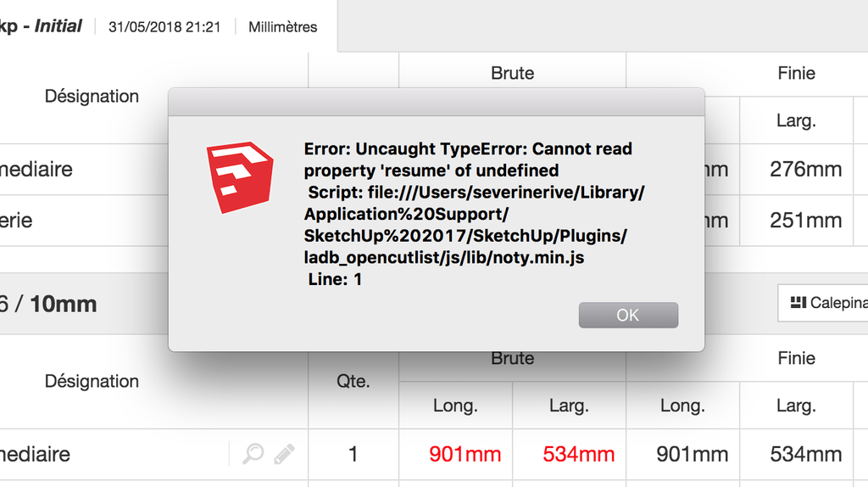Click the pencil edit icon in the bottom part row
This screenshot has height=487, width=868.
tap(284, 454)
